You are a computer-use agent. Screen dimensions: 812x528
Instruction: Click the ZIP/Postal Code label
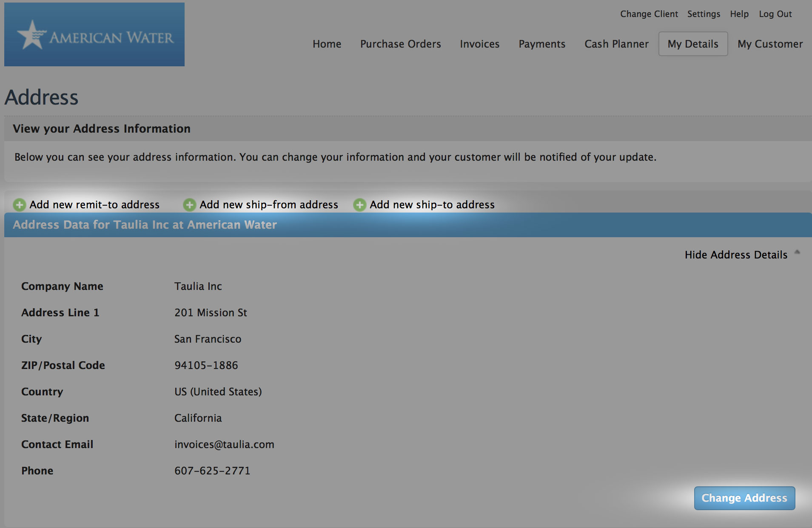pyautogui.click(x=63, y=365)
